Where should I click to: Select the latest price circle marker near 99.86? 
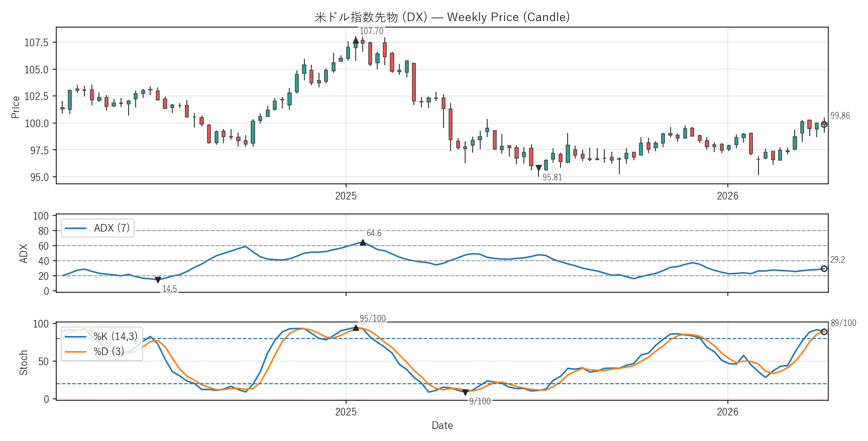(824, 124)
